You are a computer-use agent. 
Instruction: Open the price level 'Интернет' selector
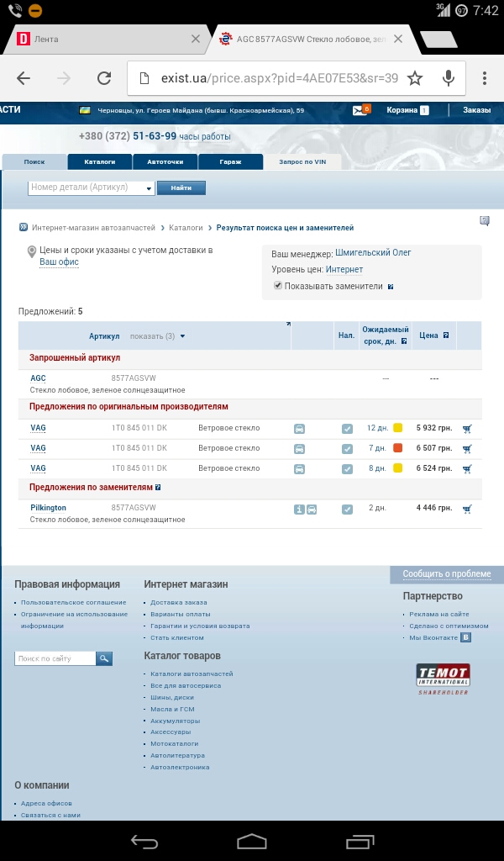(x=344, y=270)
